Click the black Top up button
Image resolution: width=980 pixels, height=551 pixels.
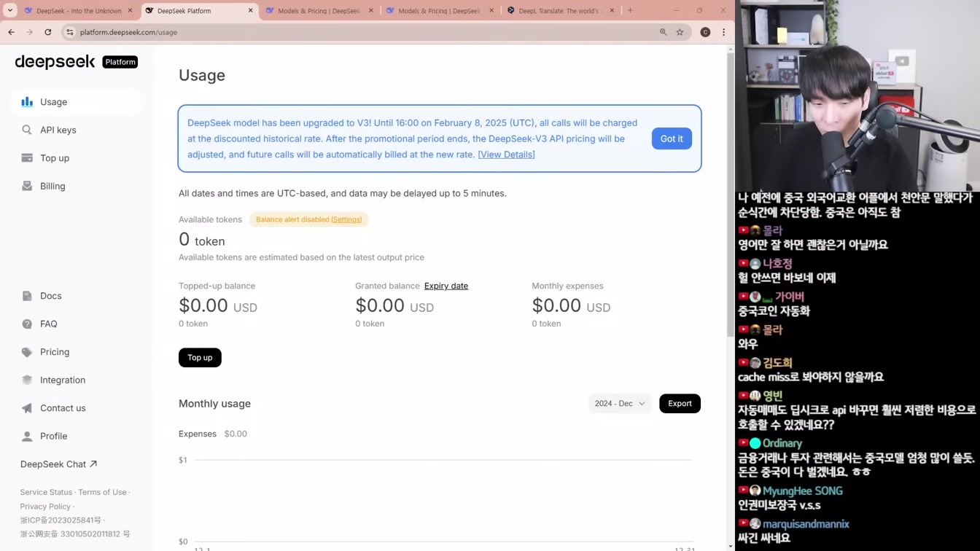(x=200, y=357)
